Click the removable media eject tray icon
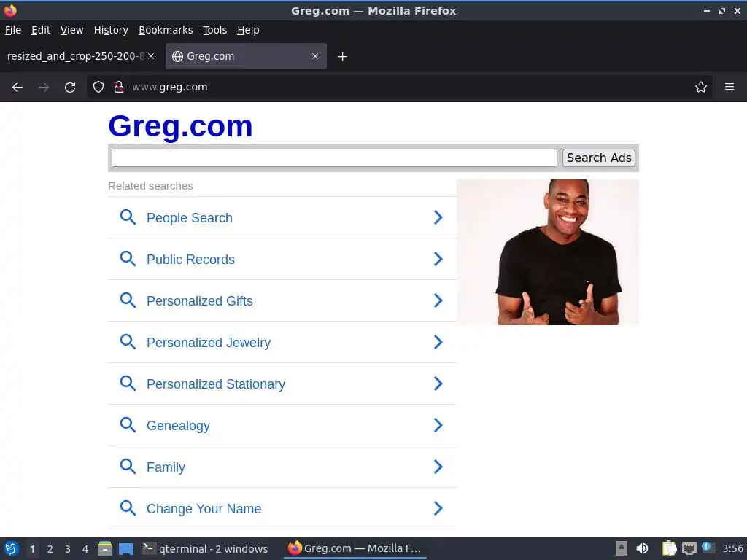The image size is (747, 560). [x=622, y=548]
